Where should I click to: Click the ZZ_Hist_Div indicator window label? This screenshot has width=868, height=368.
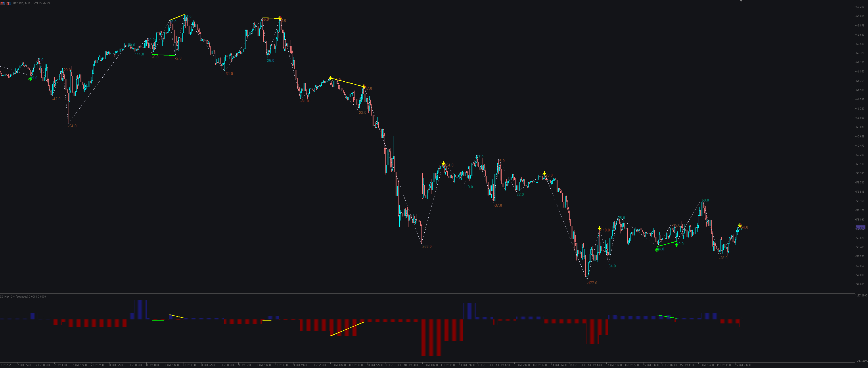23,297
